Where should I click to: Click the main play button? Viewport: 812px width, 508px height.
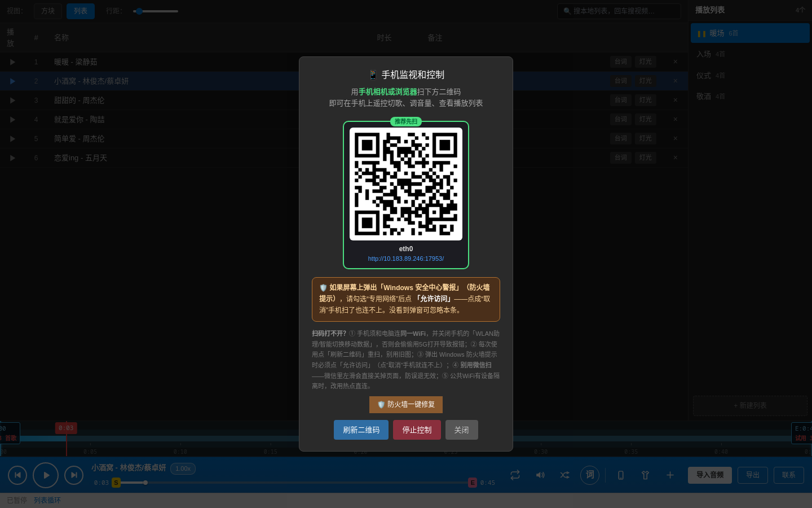coord(46,475)
